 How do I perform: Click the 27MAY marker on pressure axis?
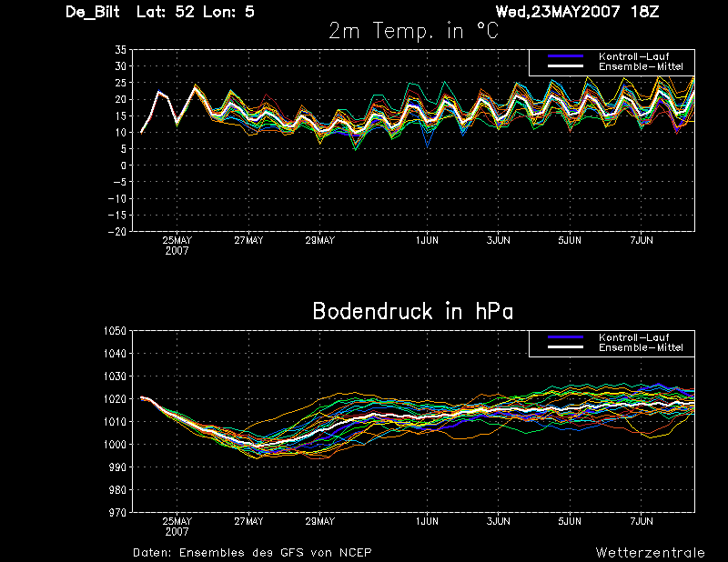(248, 521)
